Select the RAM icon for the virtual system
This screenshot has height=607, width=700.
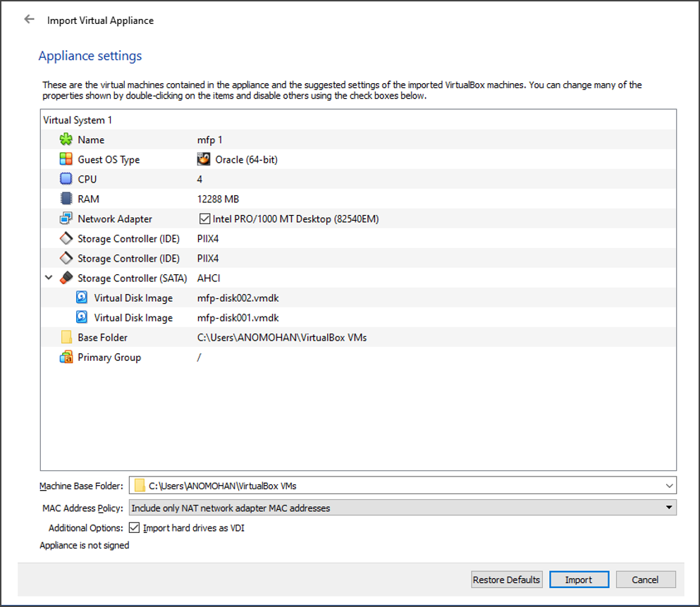click(66, 198)
